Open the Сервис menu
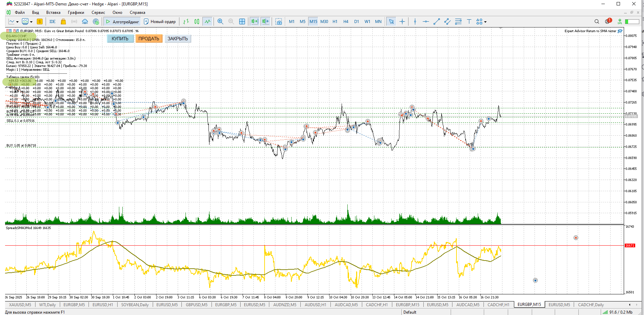The height and width of the screenshot is (315, 644). [98, 13]
